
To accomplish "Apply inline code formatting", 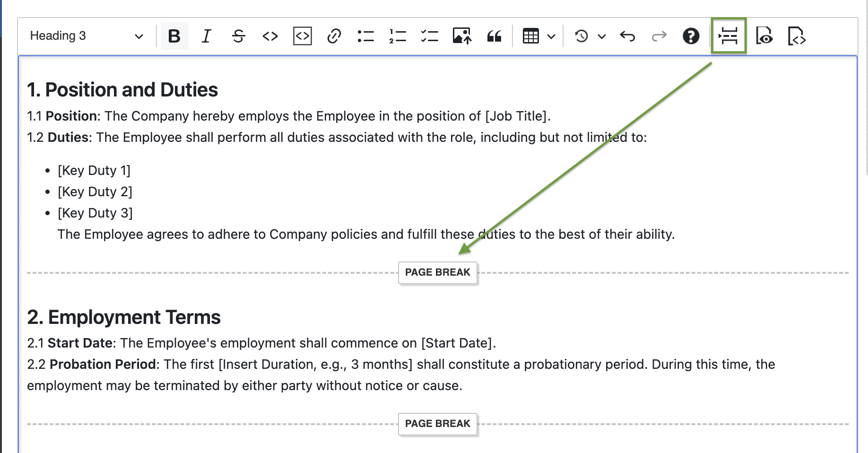I will 269,35.
